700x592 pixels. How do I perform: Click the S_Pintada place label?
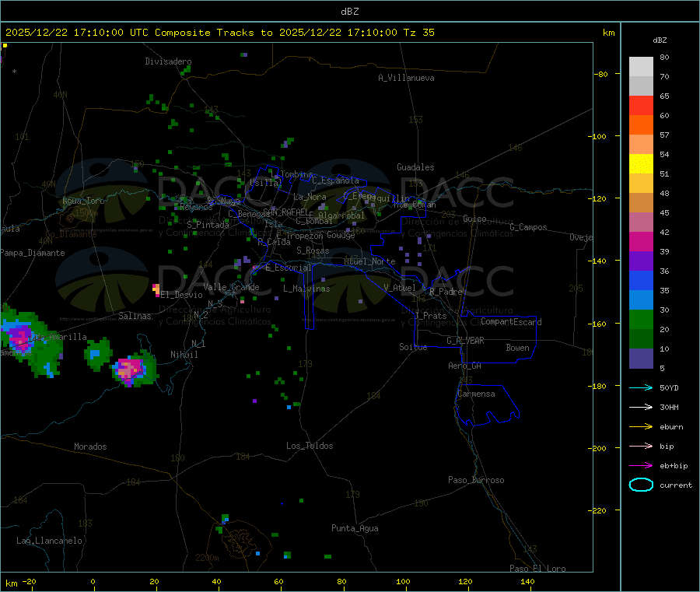[208, 225]
